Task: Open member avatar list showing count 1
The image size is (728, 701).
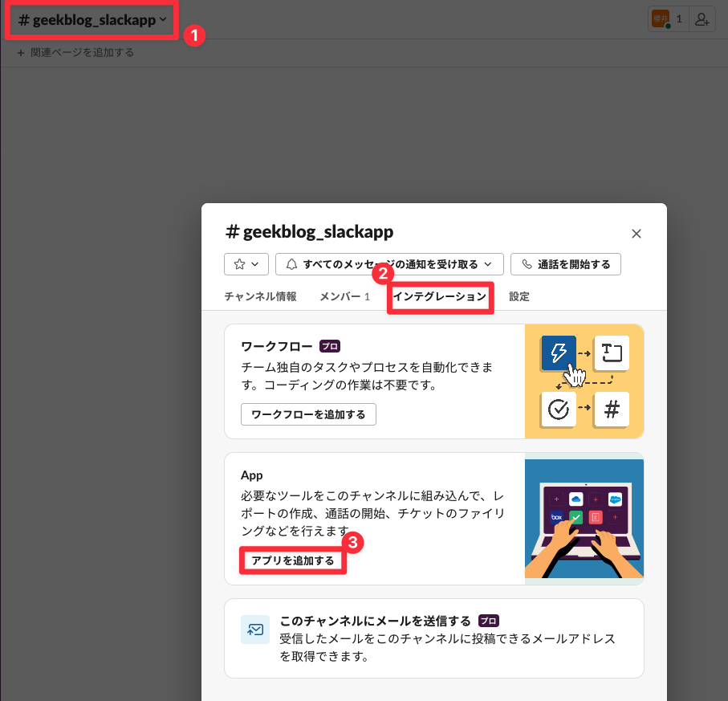Action: pos(669,19)
